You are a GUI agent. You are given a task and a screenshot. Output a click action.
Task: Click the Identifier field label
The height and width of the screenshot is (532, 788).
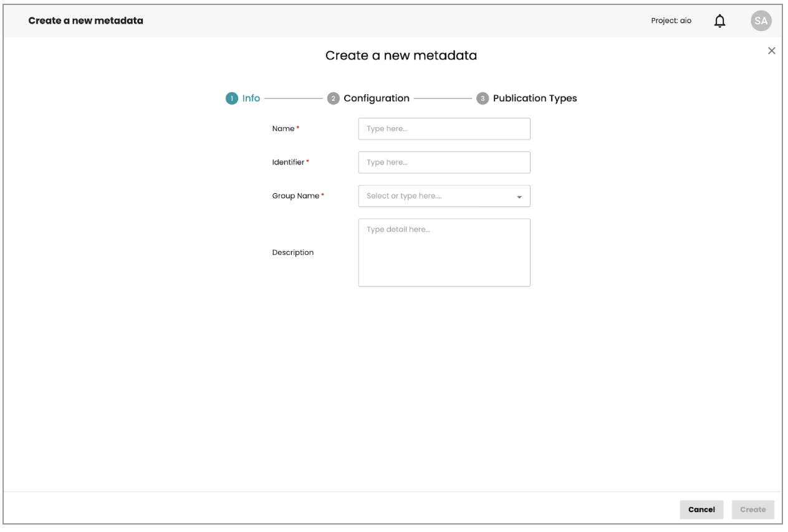click(289, 163)
